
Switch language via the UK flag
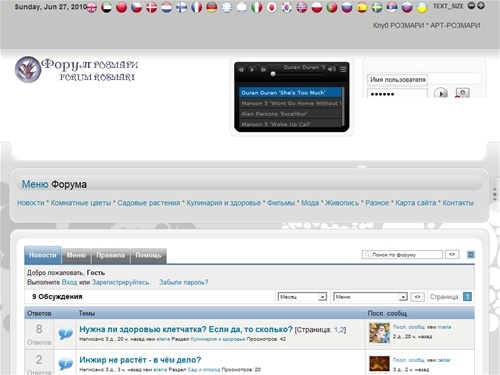92,7
